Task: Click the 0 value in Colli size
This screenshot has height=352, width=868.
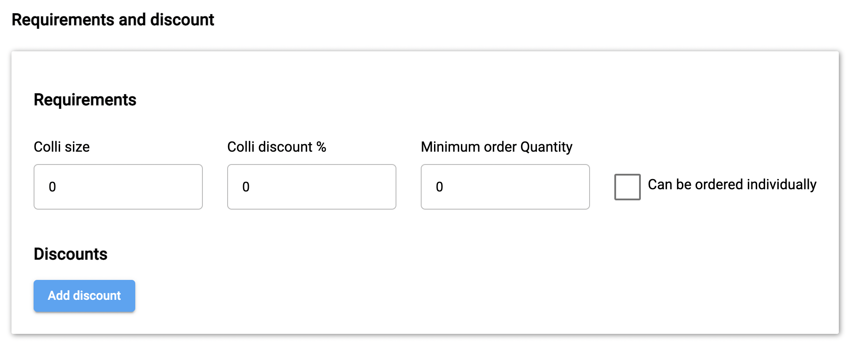Action: tap(52, 187)
